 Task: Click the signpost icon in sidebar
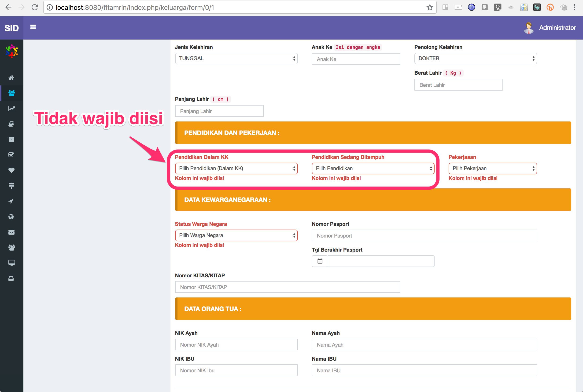[x=11, y=185]
